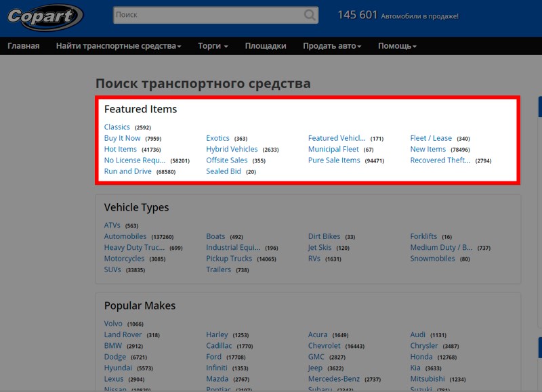542x392 pixels.
Task: Open Medium Duty / B... link
Action: click(441, 248)
